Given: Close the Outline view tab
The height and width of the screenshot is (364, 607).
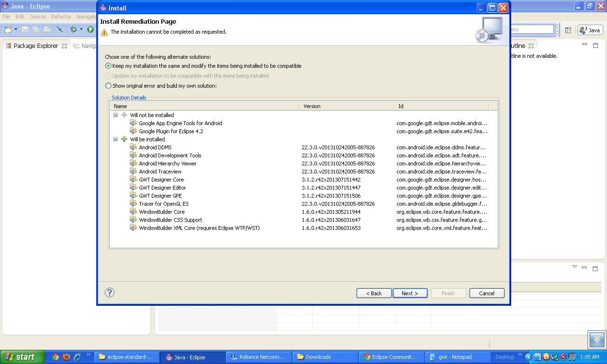Looking at the screenshot, I should (x=531, y=46).
